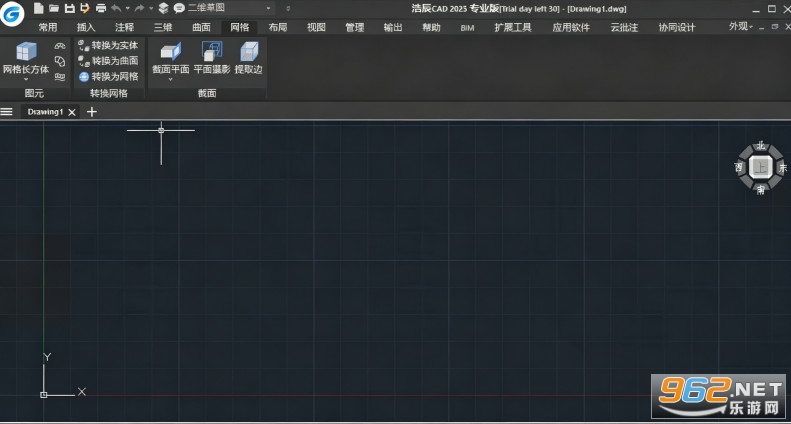Open the 扩展工具 ribbon tab
791x424 pixels.
[x=513, y=27]
